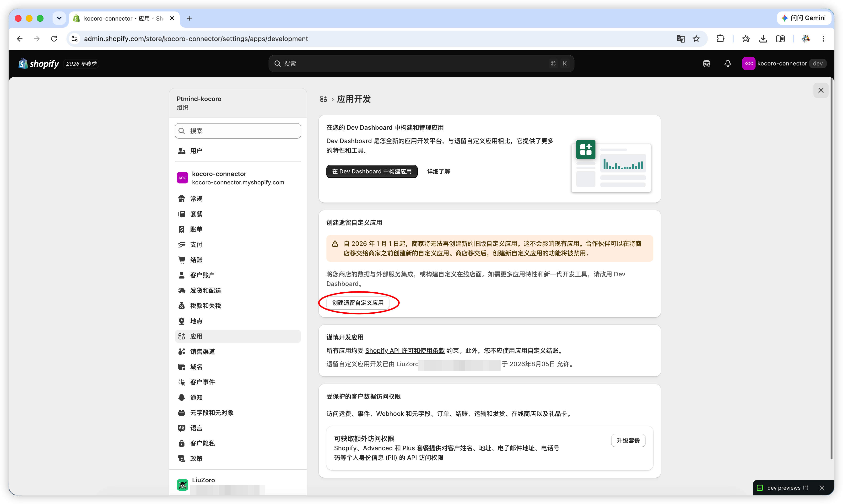The width and height of the screenshot is (843, 504).
Task: Dismiss the dev previews bar
Action: tap(821, 488)
